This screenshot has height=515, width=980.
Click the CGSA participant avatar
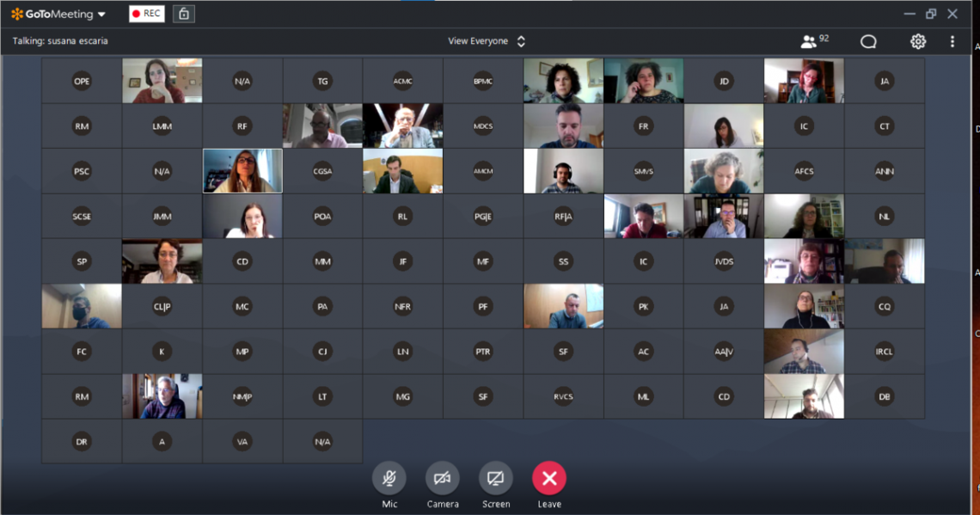click(x=322, y=171)
